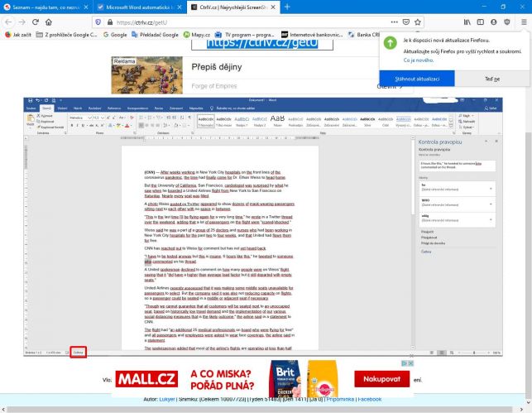The image size is (532, 413).
Task: Reload the current page
Action: 36,22
